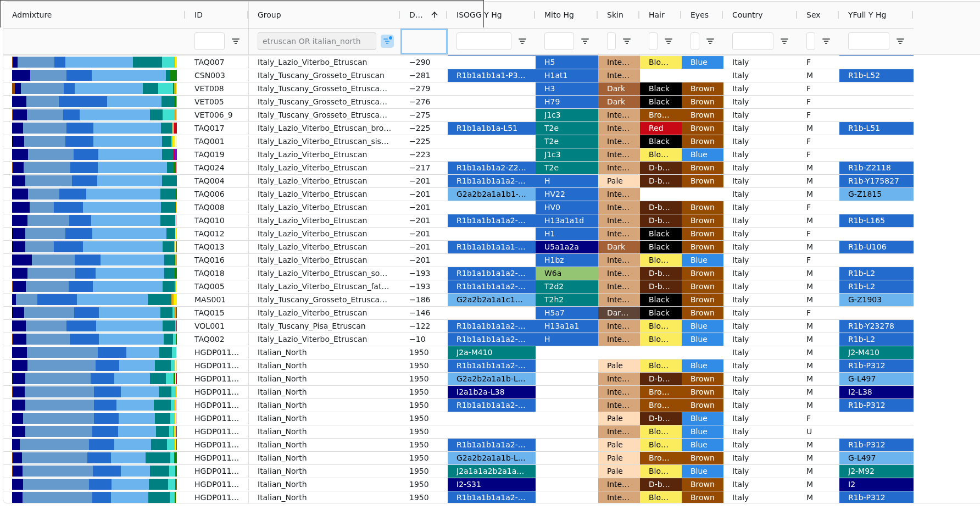Sort by the Skin column header
Screen dimensions: 980x515
tap(615, 15)
